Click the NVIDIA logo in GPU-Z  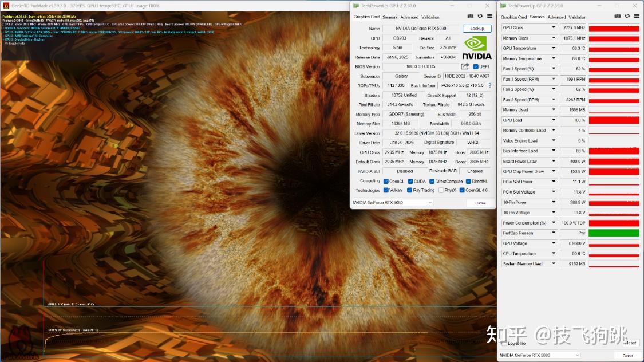pyautogui.click(x=476, y=48)
